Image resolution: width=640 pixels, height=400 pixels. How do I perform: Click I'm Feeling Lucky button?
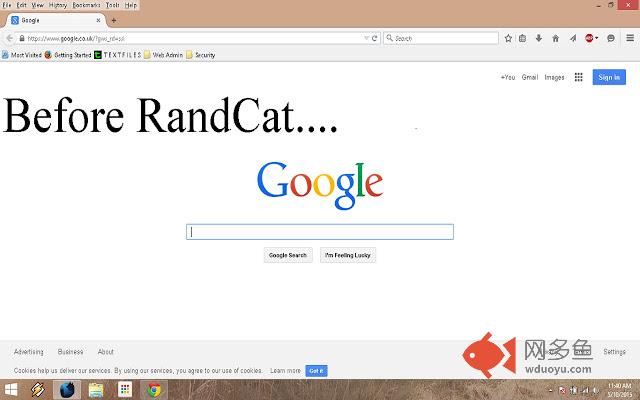pyautogui.click(x=348, y=255)
